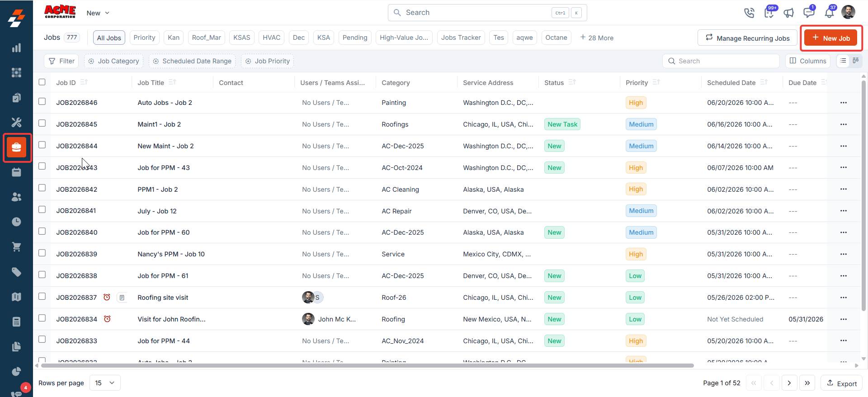Open the rows per page dropdown
The height and width of the screenshot is (397, 868).
click(x=105, y=383)
